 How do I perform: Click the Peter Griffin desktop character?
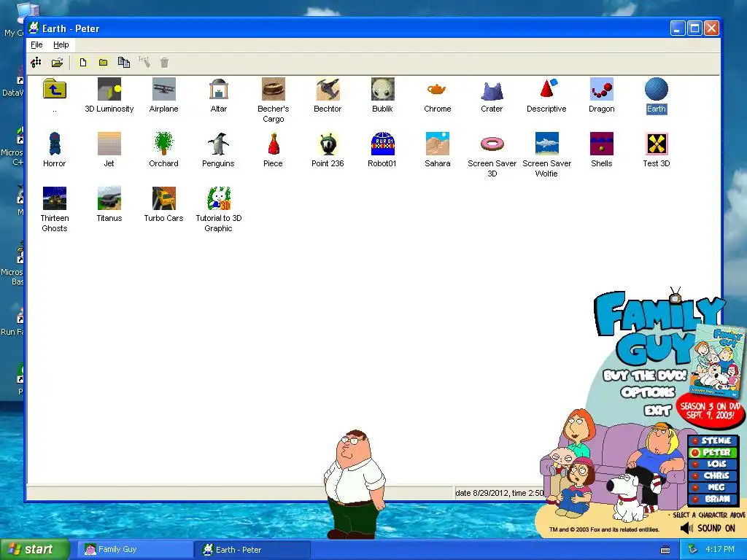355,483
